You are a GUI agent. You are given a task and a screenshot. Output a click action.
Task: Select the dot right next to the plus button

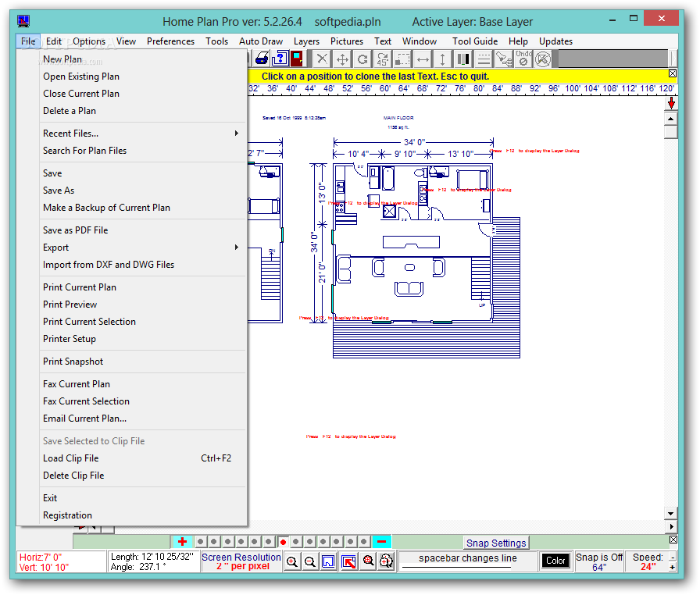[x=201, y=542]
